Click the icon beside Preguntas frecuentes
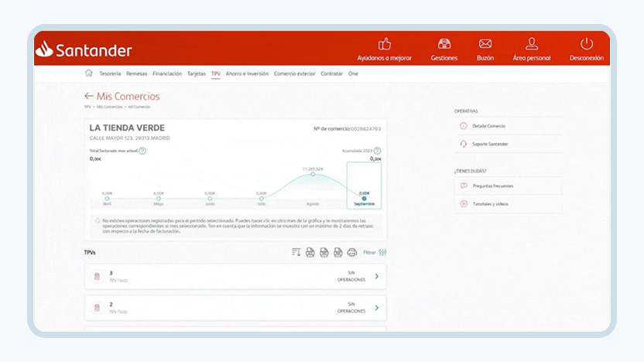Screen dimensions: 644x362 tap(464, 186)
